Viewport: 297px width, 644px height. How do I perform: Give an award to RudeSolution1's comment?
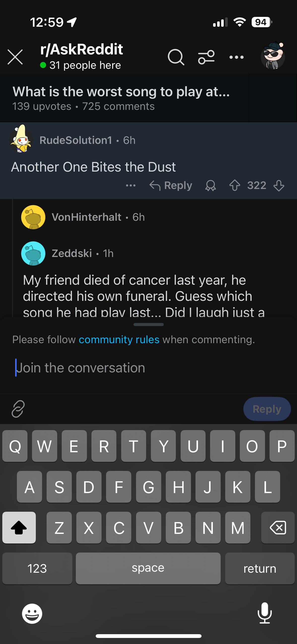(x=211, y=186)
